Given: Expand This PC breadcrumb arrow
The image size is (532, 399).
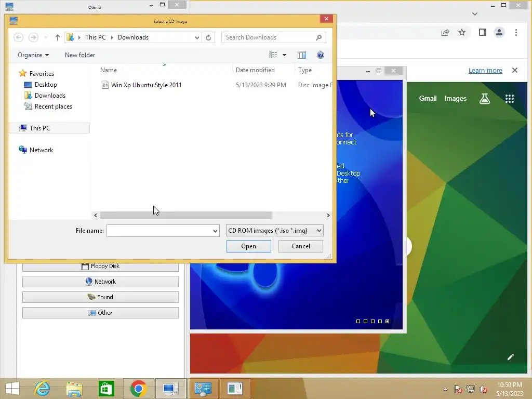Looking at the screenshot, I should [x=112, y=37].
